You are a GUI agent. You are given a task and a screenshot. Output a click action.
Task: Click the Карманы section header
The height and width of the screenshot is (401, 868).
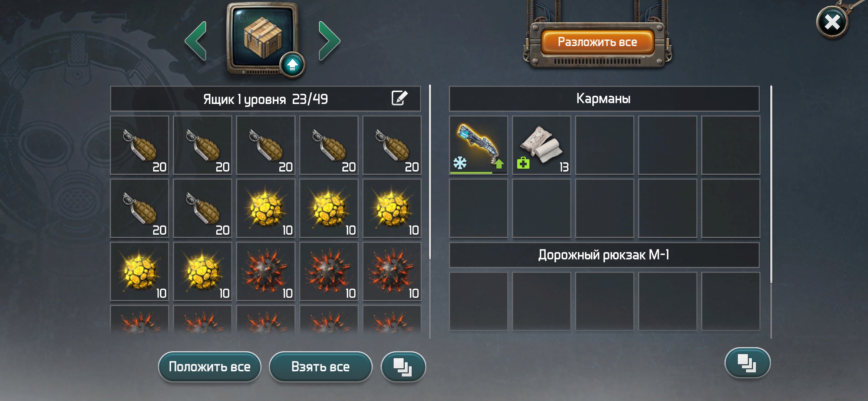(604, 99)
